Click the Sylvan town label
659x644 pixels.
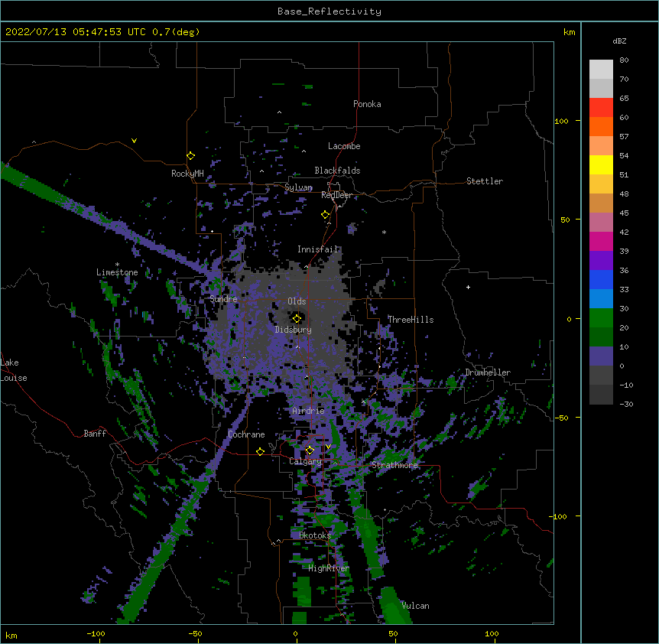(298, 187)
